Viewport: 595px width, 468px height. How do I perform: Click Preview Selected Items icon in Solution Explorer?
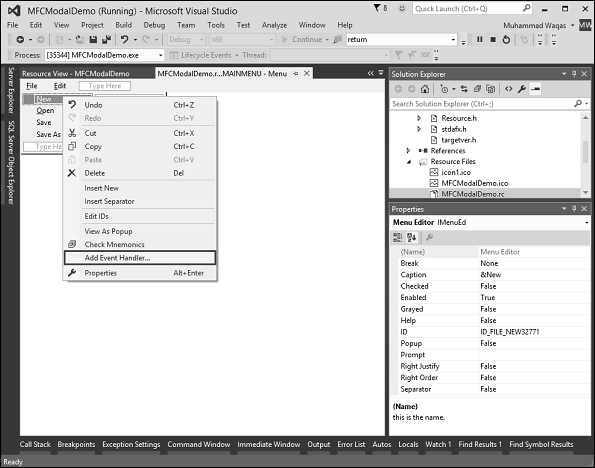pos(535,89)
